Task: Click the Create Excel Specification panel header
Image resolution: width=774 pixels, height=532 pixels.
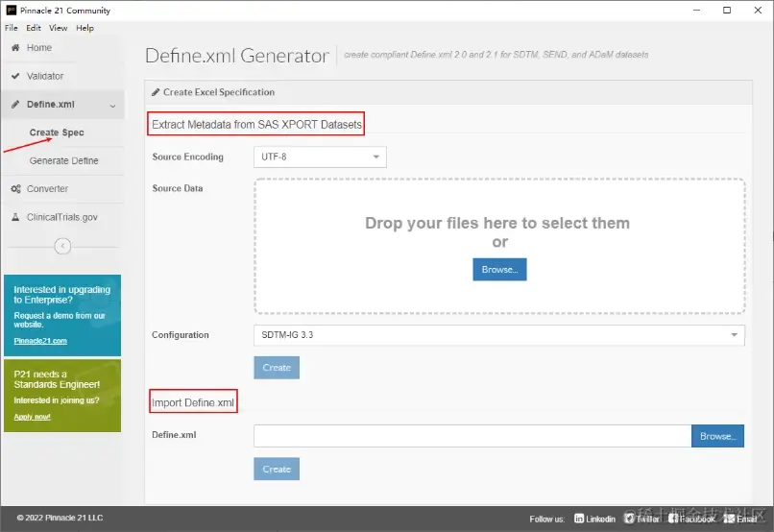Action: [448, 92]
